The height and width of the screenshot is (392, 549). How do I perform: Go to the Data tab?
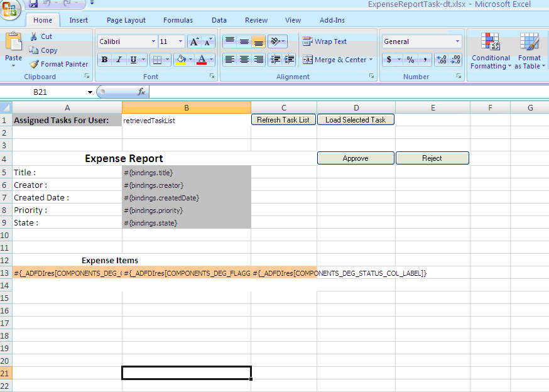219,20
